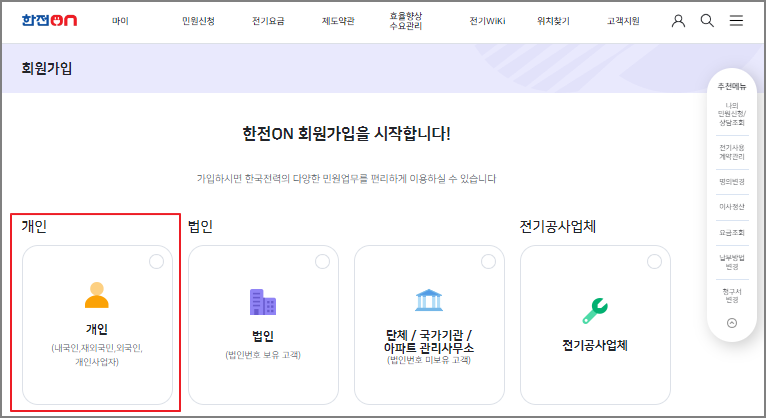Viewport: 766px width, 418px height.
Task: Go to 요금조회 shortcut
Action: click(732, 232)
